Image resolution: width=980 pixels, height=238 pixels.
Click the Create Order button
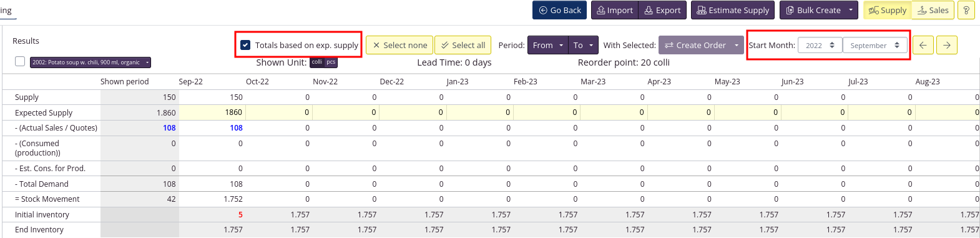click(695, 45)
